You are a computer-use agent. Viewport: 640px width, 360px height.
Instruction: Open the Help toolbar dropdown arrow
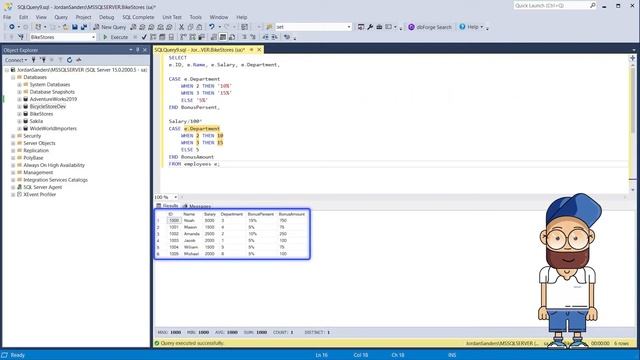(x=482, y=27)
